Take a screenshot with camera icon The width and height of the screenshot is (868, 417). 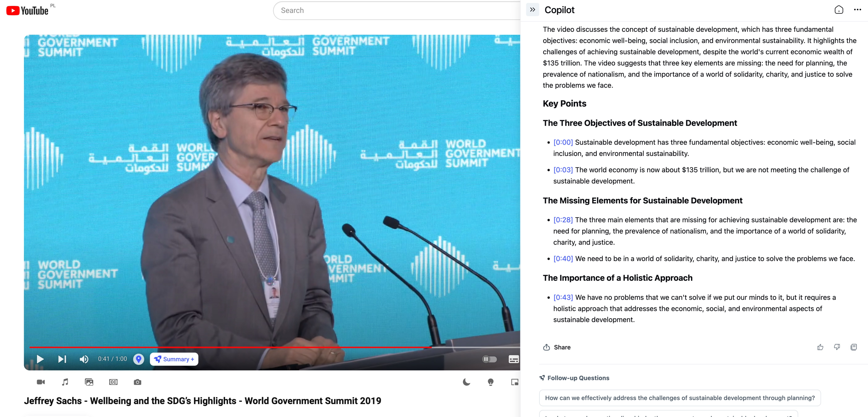pyautogui.click(x=138, y=382)
